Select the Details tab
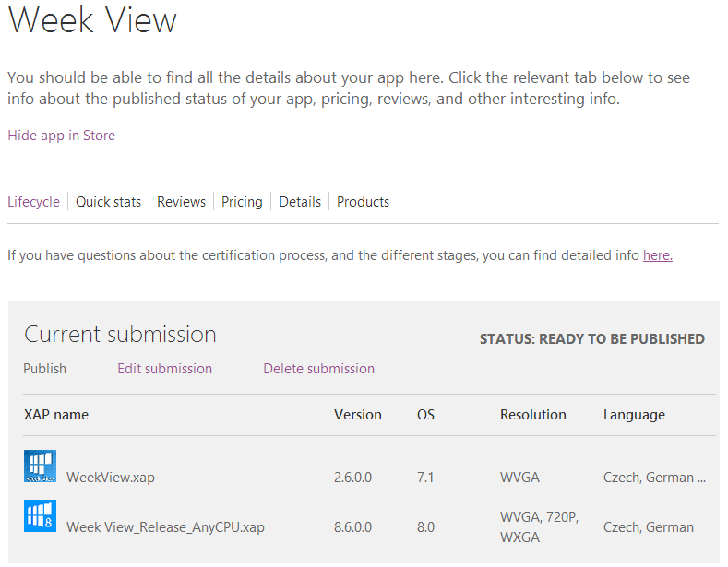The width and height of the screenshot is (728, 567). (300, 202)
